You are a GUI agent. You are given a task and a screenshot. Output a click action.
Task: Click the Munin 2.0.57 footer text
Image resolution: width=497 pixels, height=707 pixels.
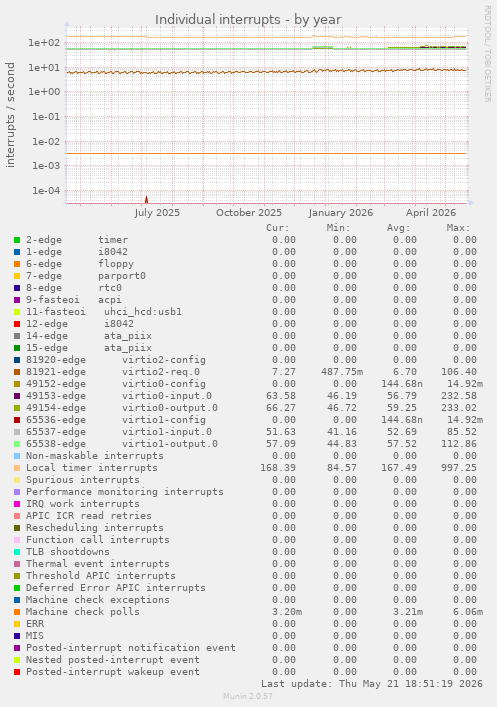pyautogui.click(x=248, y=696)
